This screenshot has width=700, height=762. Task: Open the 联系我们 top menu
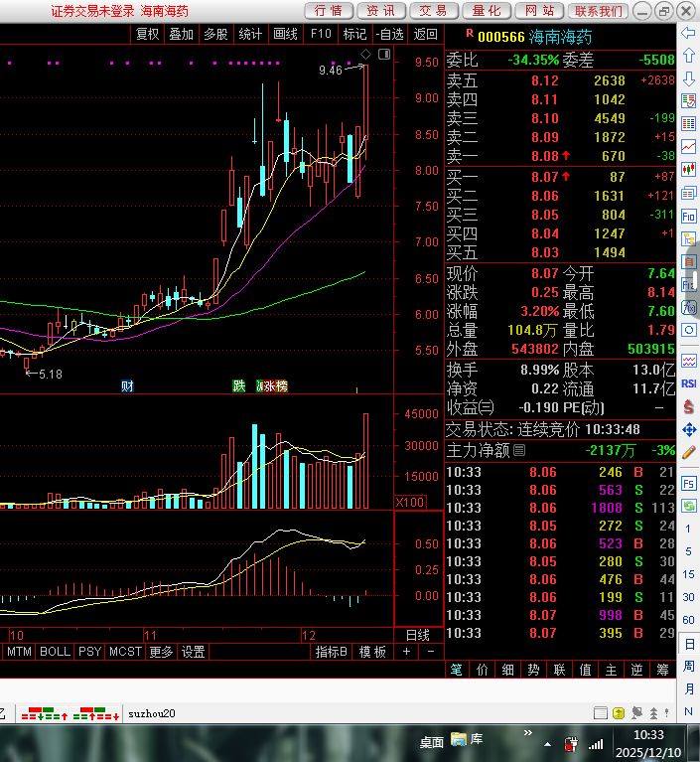[x=599, y=11]
